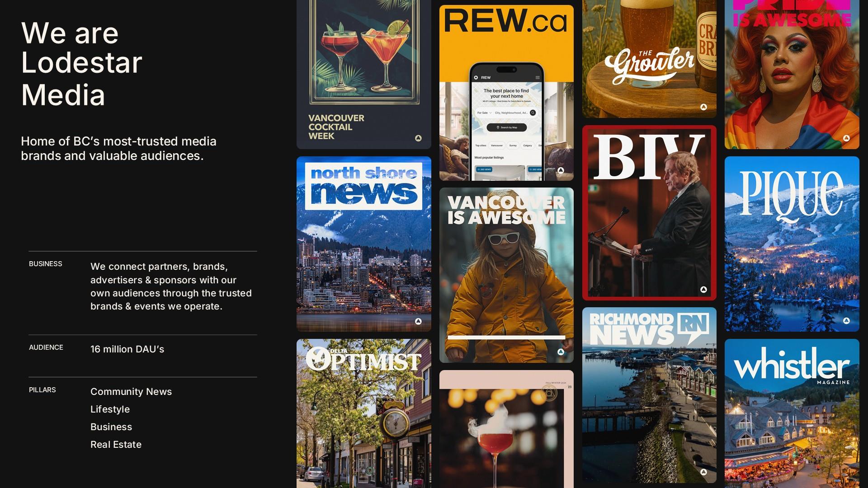Viewport: 868px width, 488px height.
Task: Click the Lodestar logo on North Shore News card
Action: click(x=418, y=321)
